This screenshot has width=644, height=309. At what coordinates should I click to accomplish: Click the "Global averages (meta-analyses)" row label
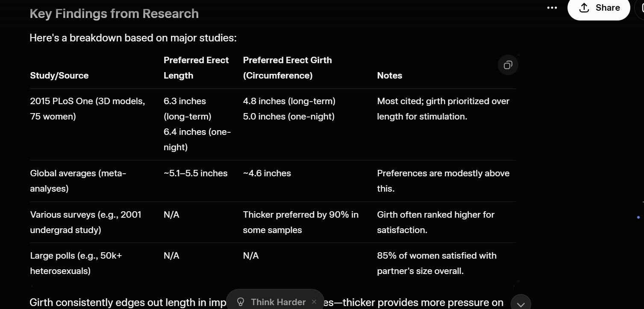tap(78, 181)
